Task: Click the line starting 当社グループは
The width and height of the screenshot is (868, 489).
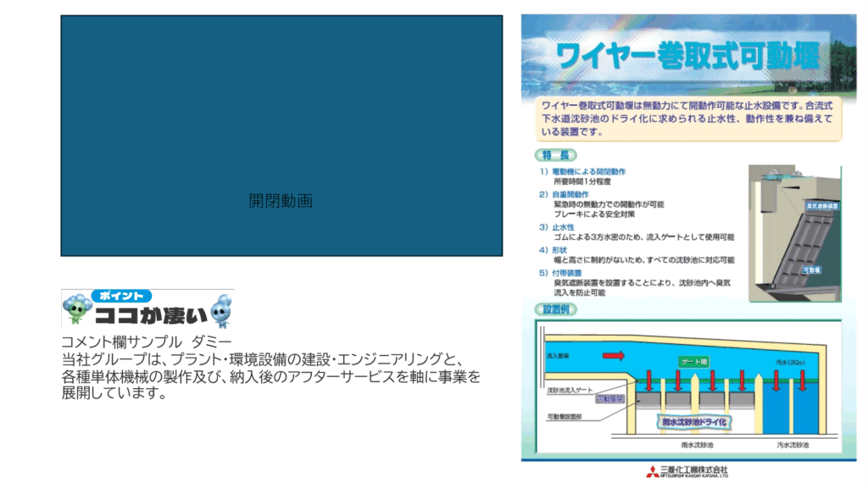Action: click(x=263, y=359)
